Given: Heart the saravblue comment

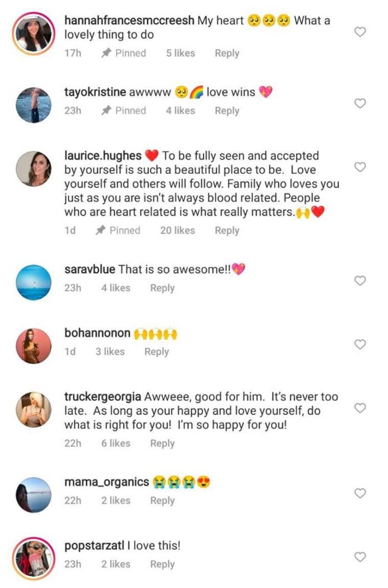Looking at the screenshot, I should (x=360, y=281).
